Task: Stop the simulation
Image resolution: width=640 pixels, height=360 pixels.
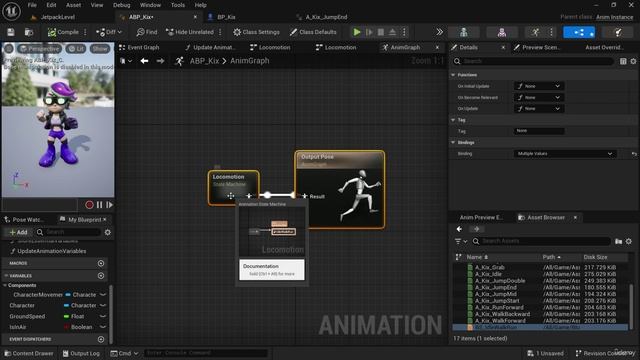Action: pos(380,32)
